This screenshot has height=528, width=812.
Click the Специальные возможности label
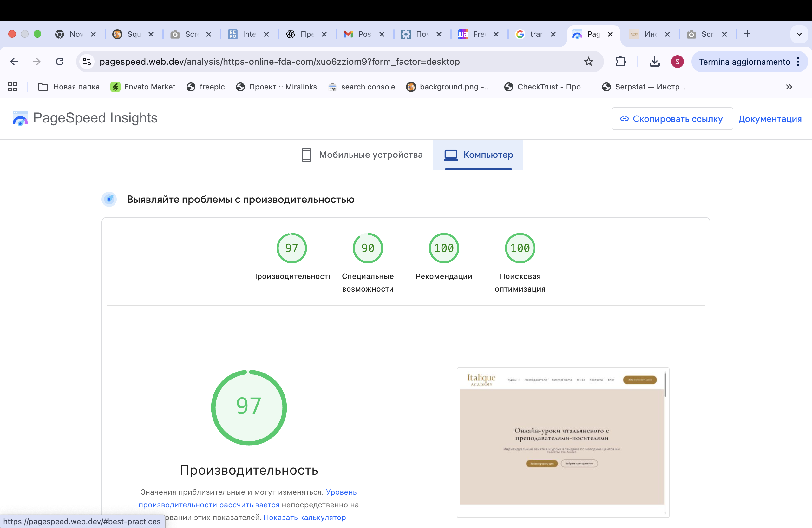pos(368,283)
